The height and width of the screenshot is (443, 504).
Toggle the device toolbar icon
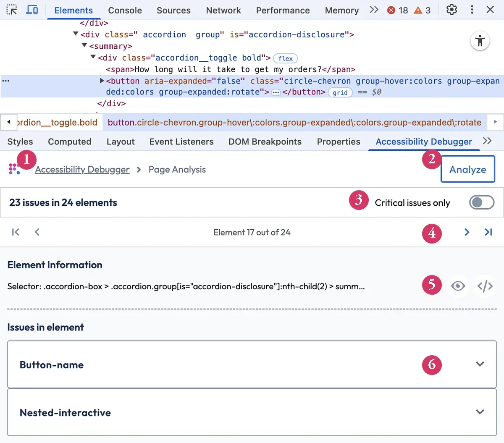(x=32, y=10)
